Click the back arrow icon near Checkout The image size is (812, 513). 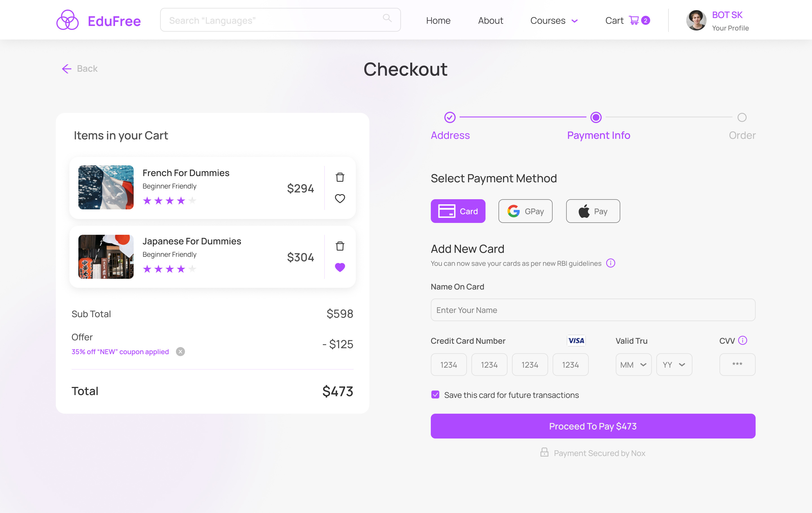click(x=67, y=69)
